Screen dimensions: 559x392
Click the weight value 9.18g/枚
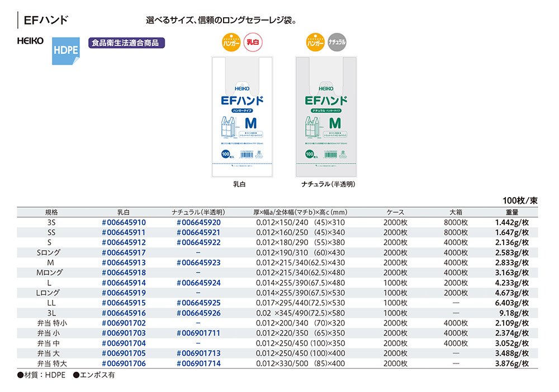514,313
